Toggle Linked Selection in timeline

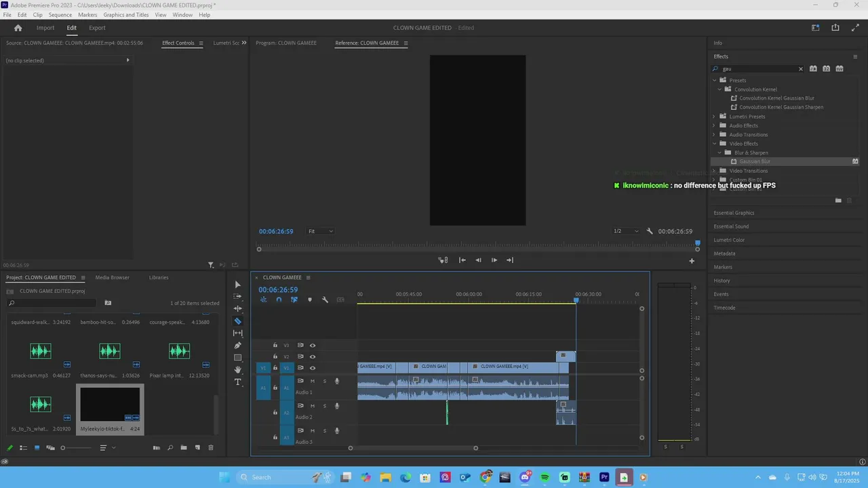[294, 300]
